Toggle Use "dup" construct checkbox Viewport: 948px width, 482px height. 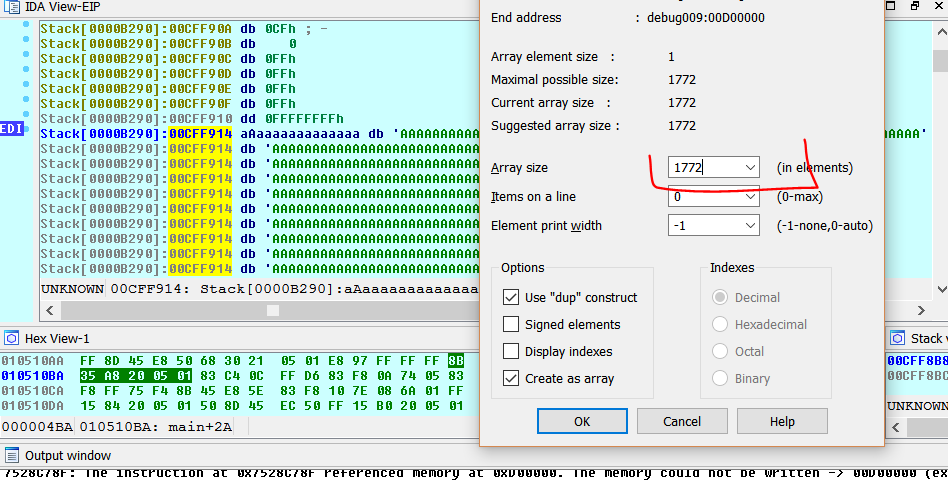click(511, 298)
